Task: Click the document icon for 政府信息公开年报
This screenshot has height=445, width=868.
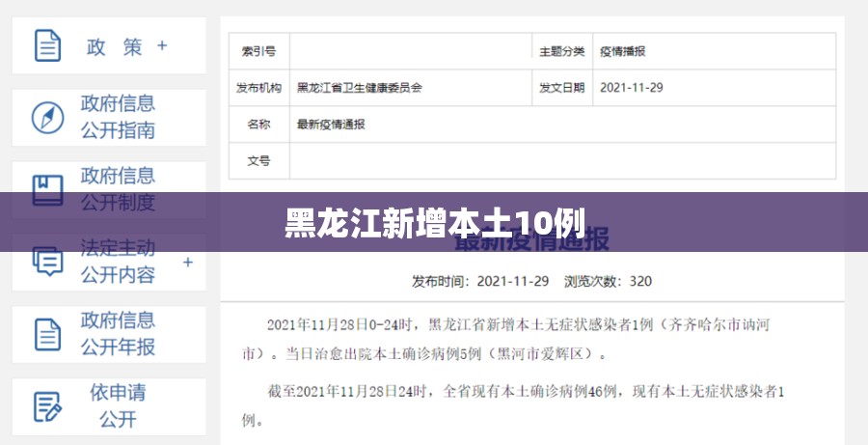Action: (x=47, y=334)
